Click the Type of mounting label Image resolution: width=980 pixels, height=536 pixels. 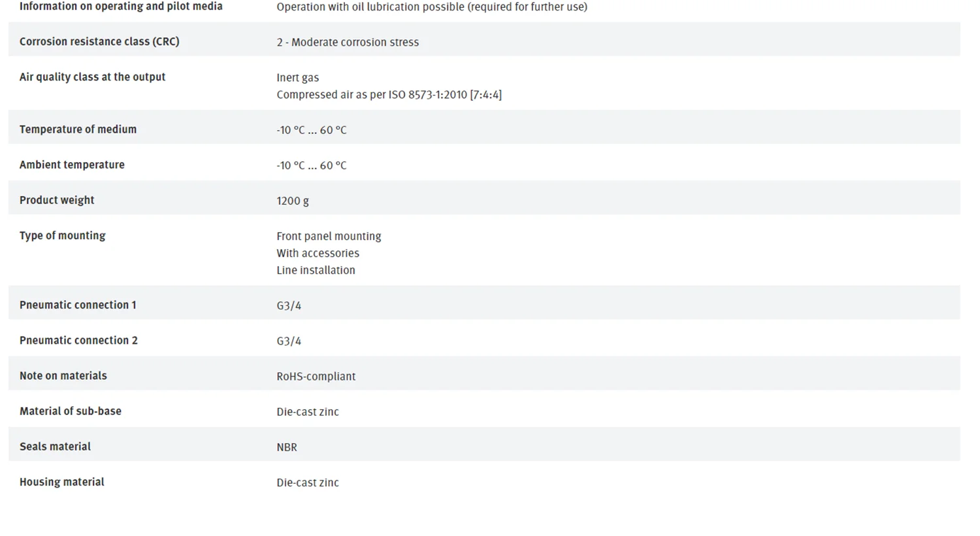(x=62, y=235)
